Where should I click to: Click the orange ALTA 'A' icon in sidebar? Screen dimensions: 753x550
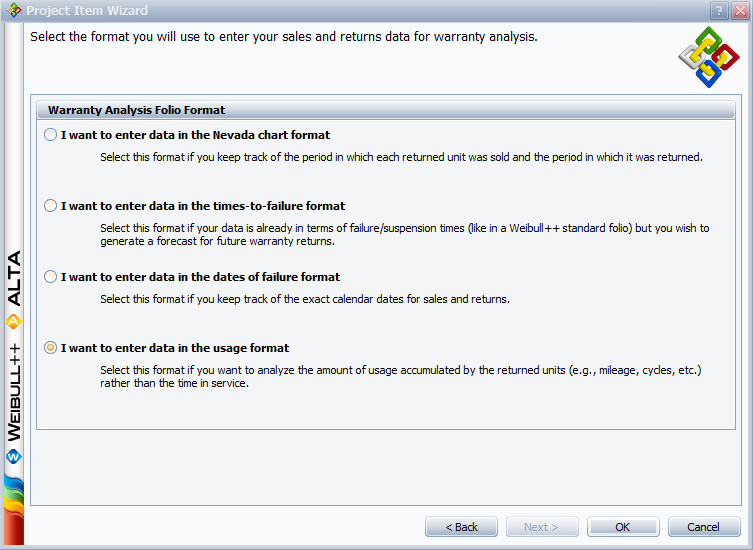(14, 321)
